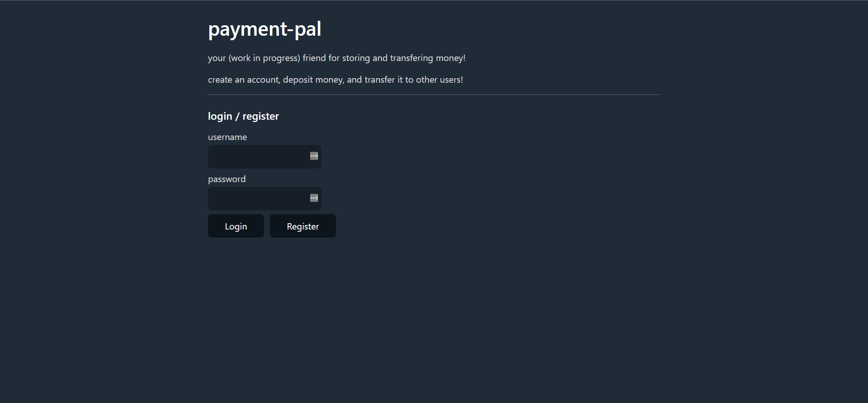Click the horizontal divider below the description
Screen dimensions: 868x403
click(x=434, y=94)
